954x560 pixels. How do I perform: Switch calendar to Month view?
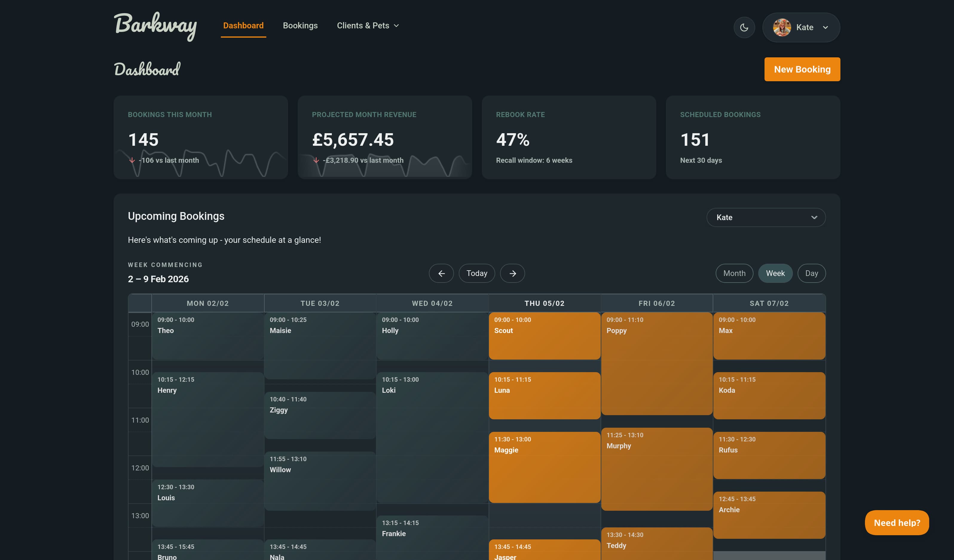[734, 273]
